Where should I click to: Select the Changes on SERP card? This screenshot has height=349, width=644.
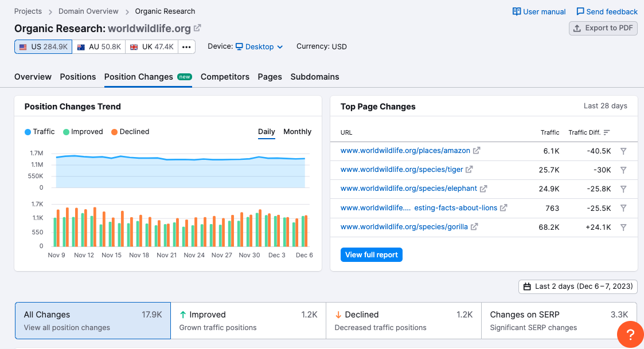(x=559, y=321)
